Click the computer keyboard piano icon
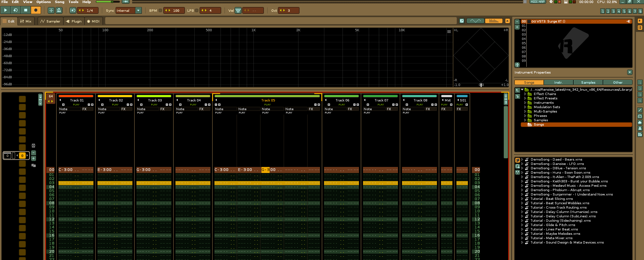 pos(566,2)
